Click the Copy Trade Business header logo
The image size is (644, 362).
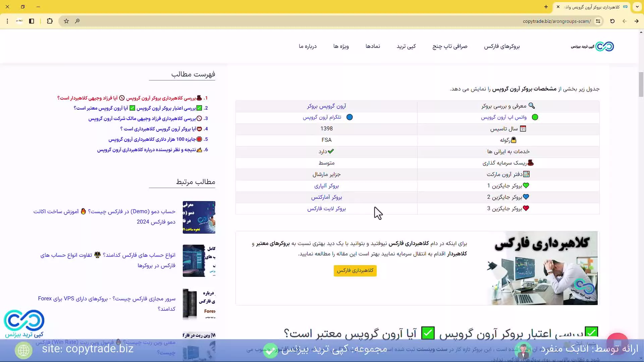pyautogui.click(x=592, y=46)
